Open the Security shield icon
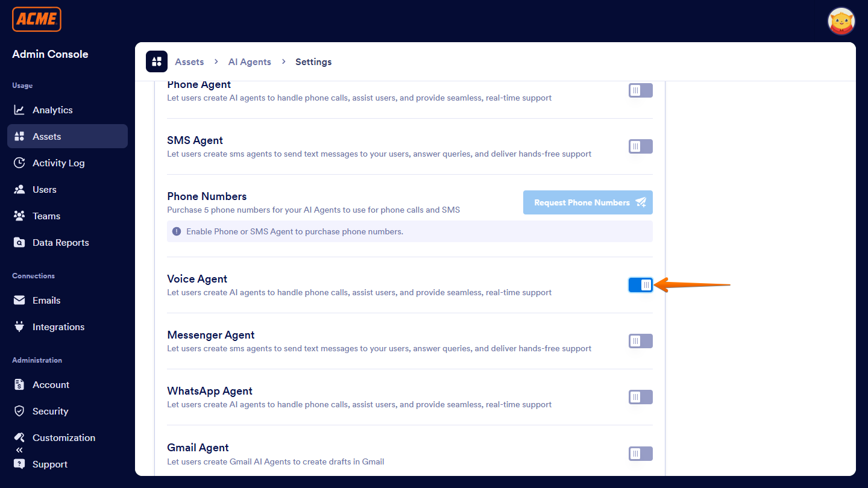The image size is (868, 488). (20, 411)
